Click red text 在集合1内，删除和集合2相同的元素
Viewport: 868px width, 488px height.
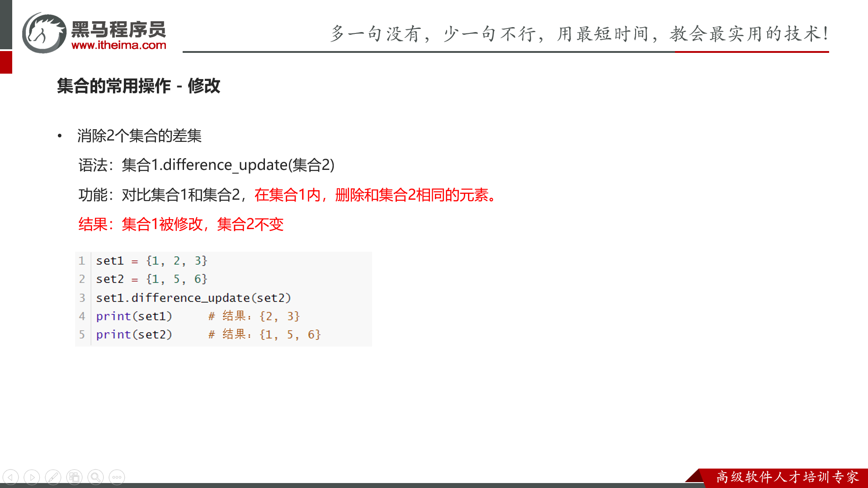pyautogui.click(x=375, y=195)
